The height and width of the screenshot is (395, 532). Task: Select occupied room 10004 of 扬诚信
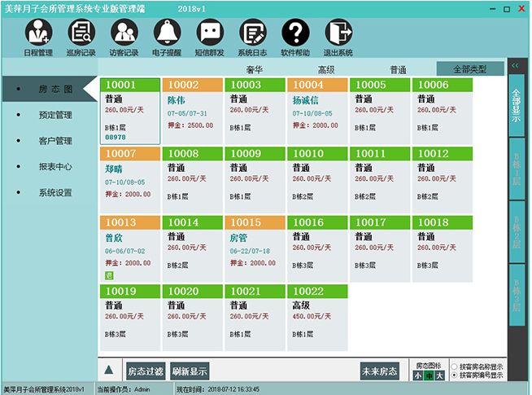[x=317, y=112]
